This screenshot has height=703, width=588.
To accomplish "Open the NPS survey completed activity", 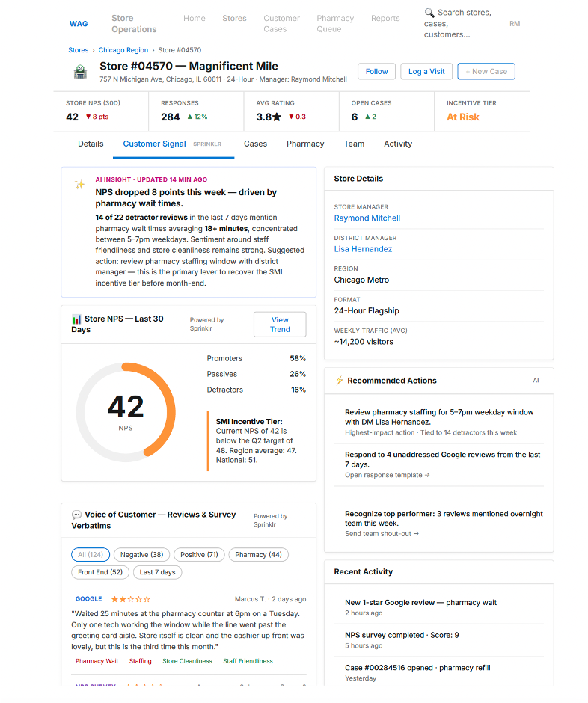I will pos(440,641).
